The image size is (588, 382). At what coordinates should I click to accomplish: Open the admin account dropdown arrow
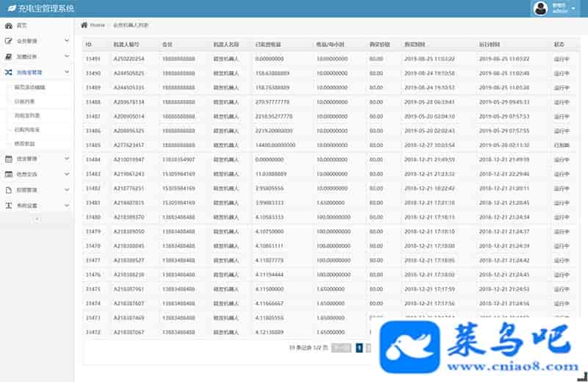point(573,9)
